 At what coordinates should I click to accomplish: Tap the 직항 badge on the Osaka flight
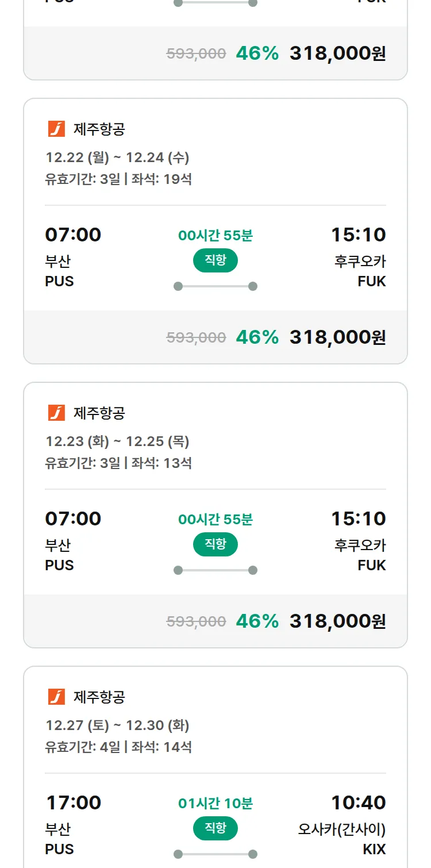[x=215, y=828]
